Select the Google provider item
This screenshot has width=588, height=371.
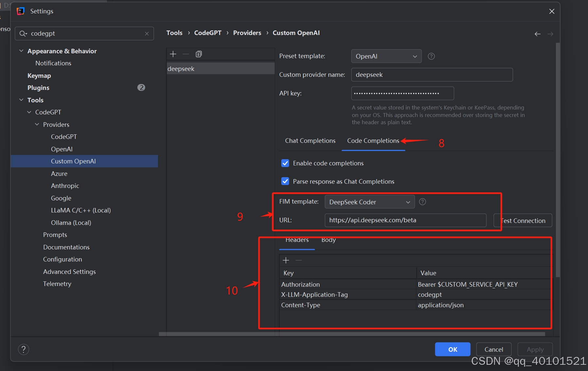click(x=61, y=198)
